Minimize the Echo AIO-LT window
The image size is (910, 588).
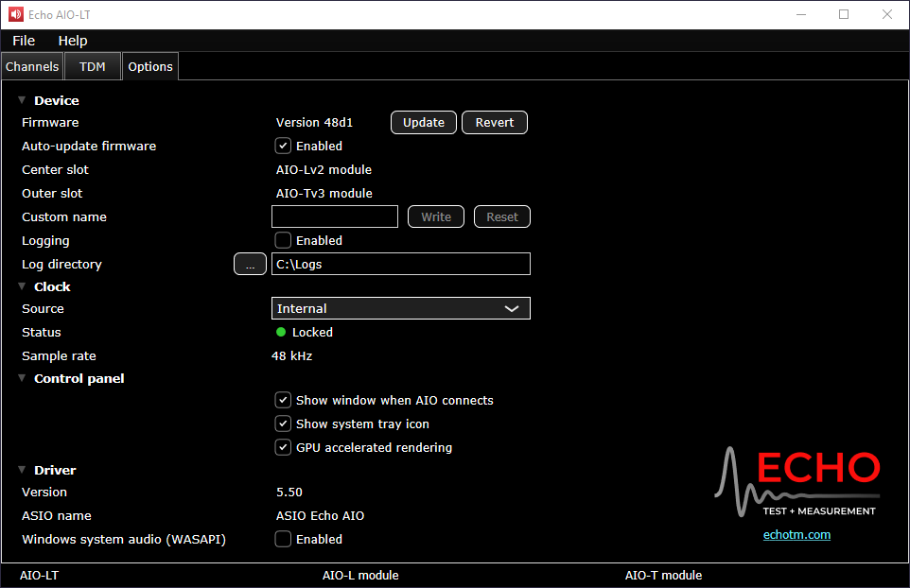tap(801, 14)
